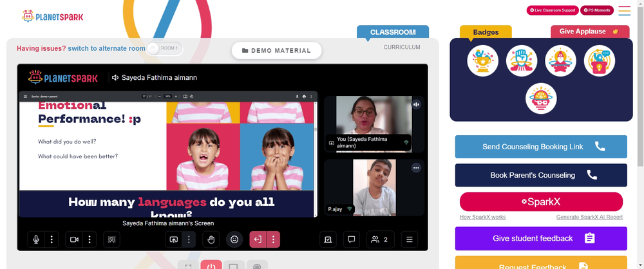The height and width of the screenshot is (269, 644).
Task: Click Generate SparkX AI Report link
Action: (589, 218)
